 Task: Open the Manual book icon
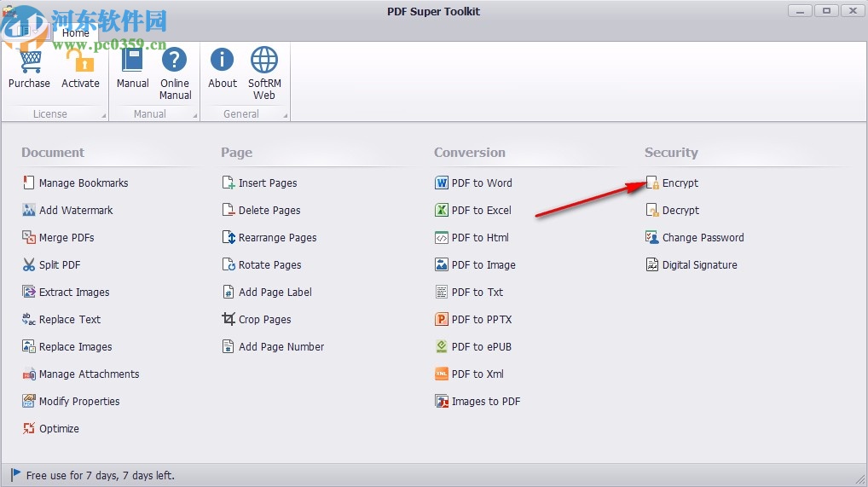(132, 60)
